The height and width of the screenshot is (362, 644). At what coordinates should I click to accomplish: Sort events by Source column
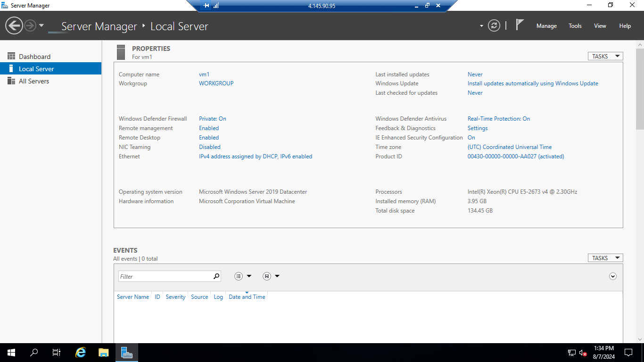[199, 297]
